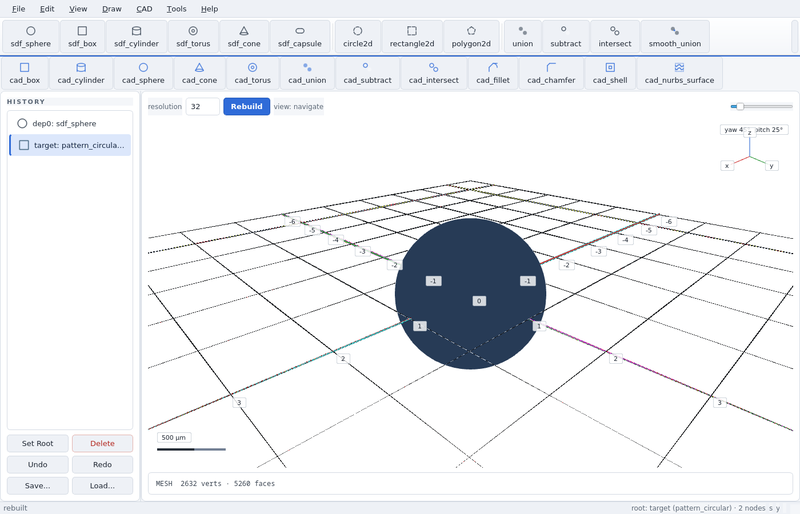The image size is (800, 514).
Task: Click the Save... button
Action: [37, 485]
